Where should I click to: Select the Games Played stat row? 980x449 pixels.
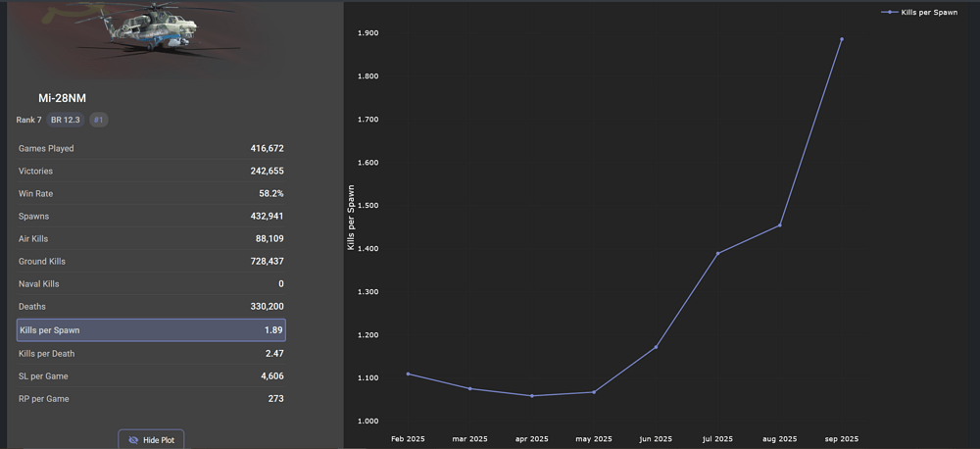point(151,148)
